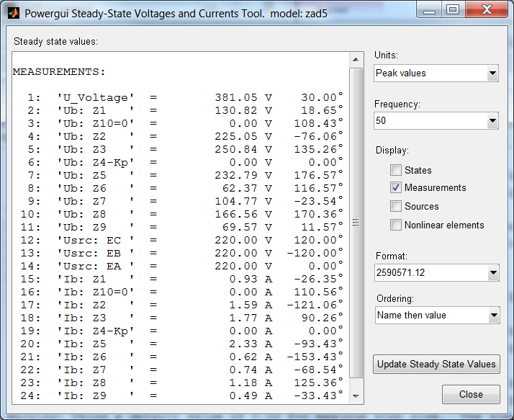Open the Units dropdown showing Peak values
The image size is (514, 420).
click(436, 73)
